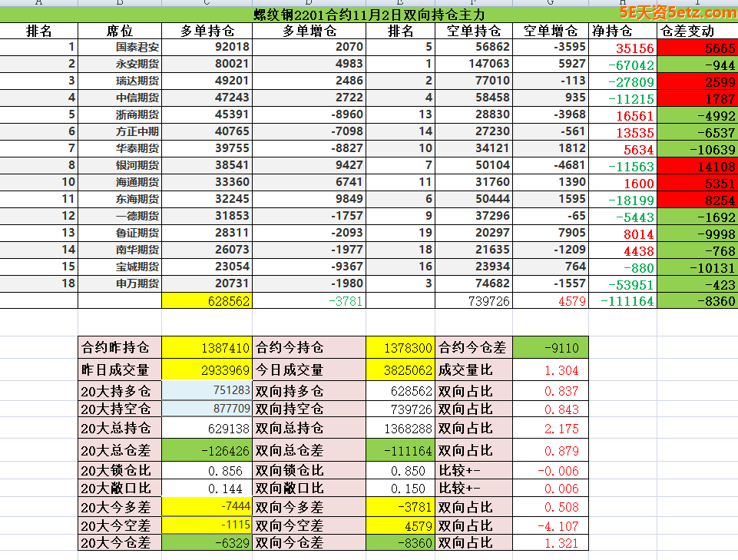Open the 5E天资 5etz.com watermark link
Image resolution: width=738 pixels, height=560 pixels.
(677, 12)
